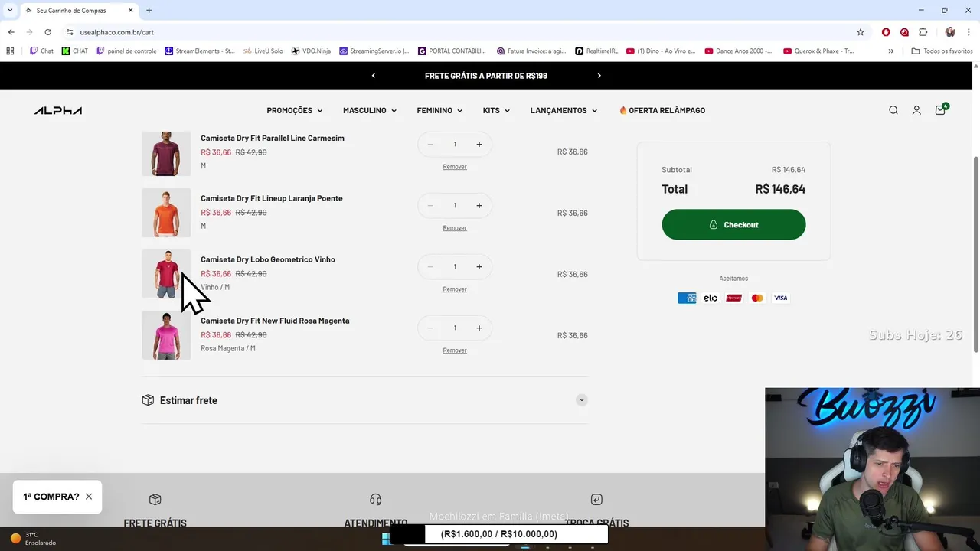The image size is (980, 551).
Task: Show next announcement banner arrow
Action: pos(599,76)
